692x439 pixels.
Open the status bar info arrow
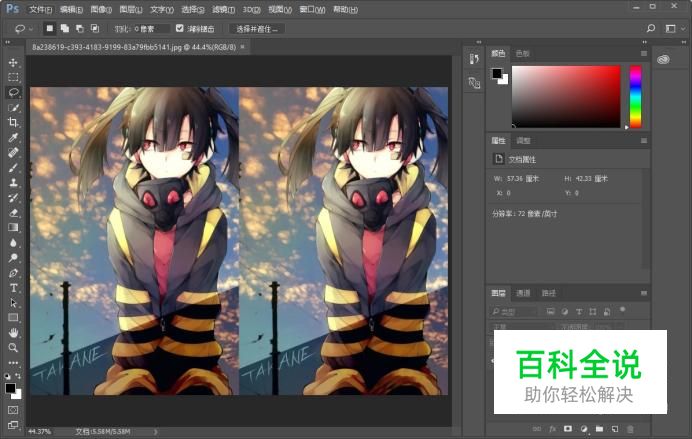tap(156, 431)
